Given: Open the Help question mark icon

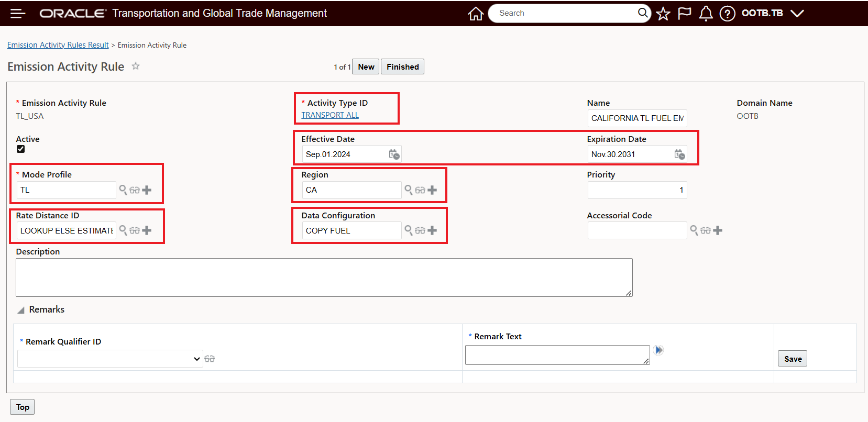Looking at the screenshot, I should coord(727,14).
